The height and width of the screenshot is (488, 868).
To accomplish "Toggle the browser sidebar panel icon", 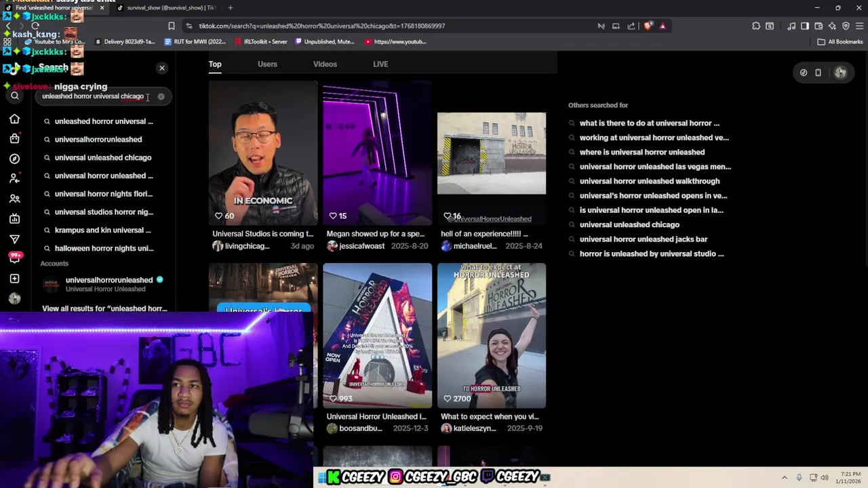I will (x=805, y=26).
